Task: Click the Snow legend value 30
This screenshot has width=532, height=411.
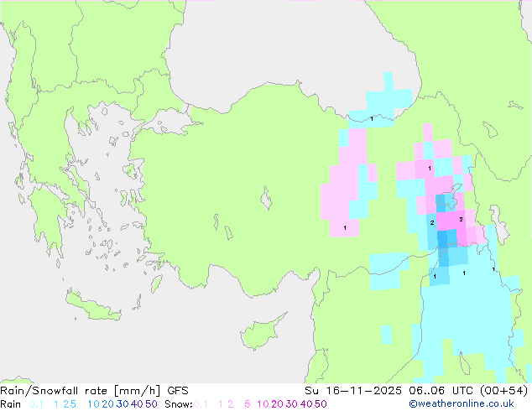Action: pyautogui.click(x=292, y=404)
